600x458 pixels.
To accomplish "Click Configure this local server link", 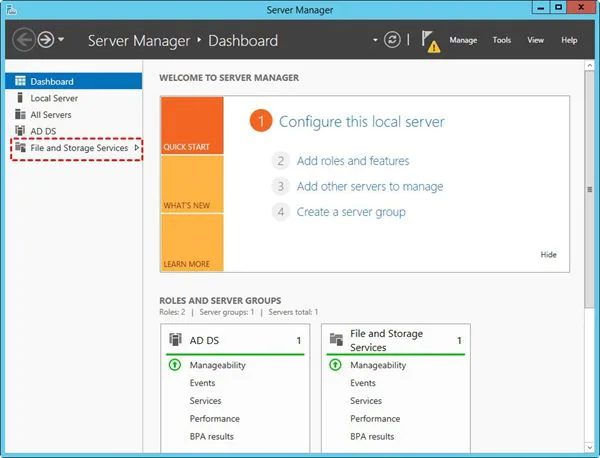I will tap(362, 122).
